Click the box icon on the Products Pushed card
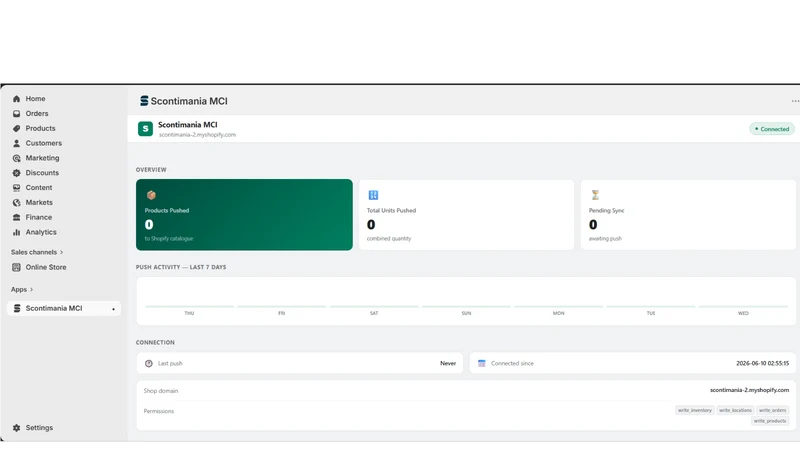Viewport: 800px width, 450px height. tap(151, 195)
